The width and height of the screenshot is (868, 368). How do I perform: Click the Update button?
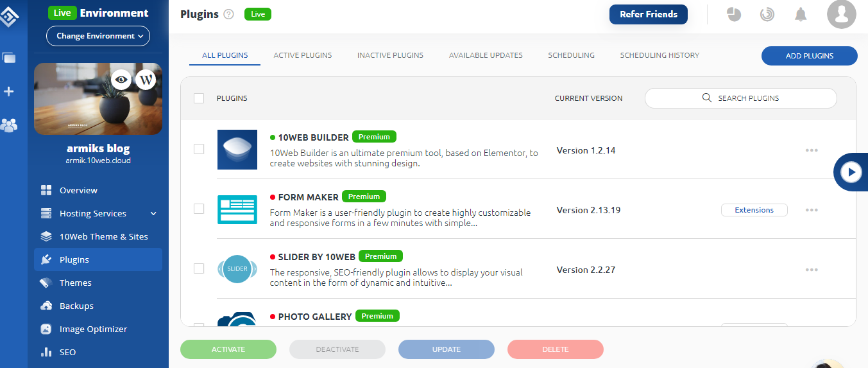tap(447, 349)
